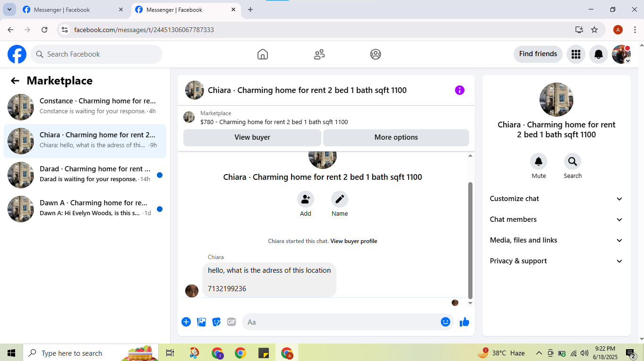Open Chiara's Marketplace conversation in list
Image resolution: width=644 pixels, height=361 pixels.
tap(85, 141)
